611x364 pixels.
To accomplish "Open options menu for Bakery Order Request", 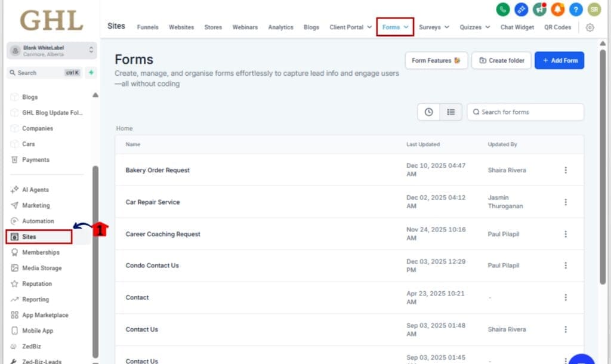I will coord(566,170).
